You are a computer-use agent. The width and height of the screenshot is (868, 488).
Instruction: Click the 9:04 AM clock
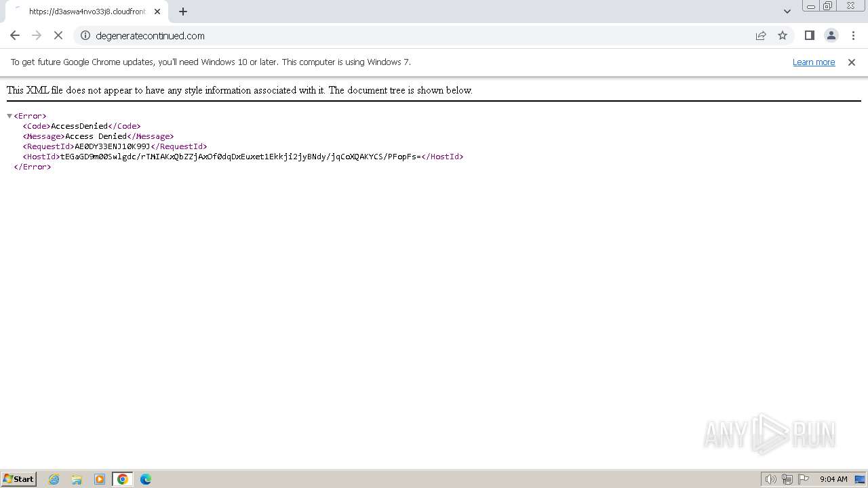pos(833,479)
